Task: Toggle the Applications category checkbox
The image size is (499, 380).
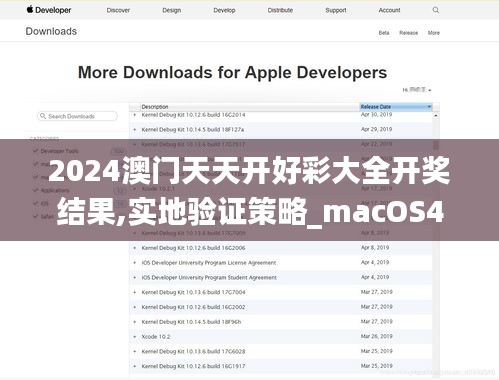Action: click(36, 190)
